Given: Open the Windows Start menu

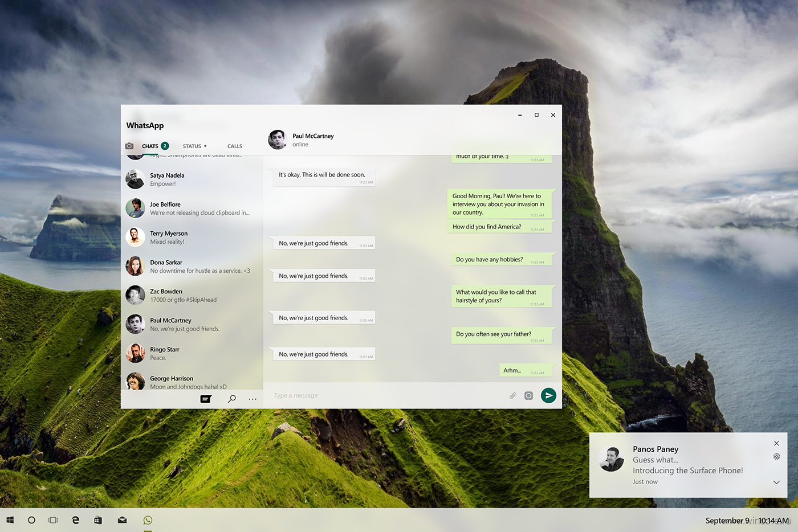Looking at the screenshot, I should coord(10,520).
